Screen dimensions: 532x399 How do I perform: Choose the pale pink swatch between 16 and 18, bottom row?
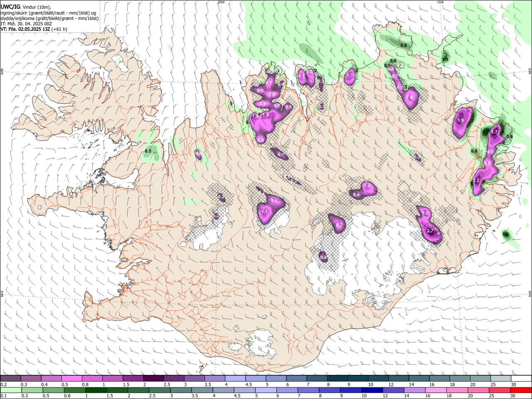pyautogui.click(x=436, y=390)
